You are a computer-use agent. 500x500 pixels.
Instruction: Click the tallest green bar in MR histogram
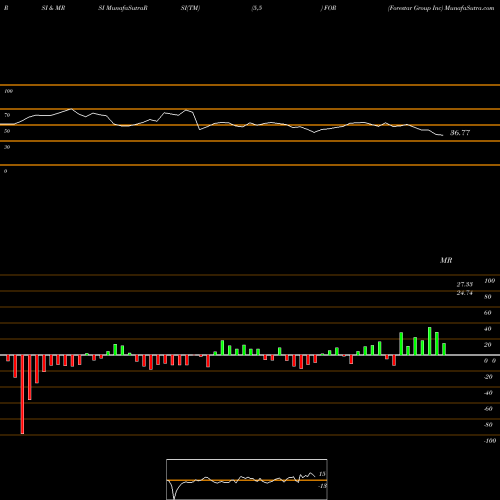[430, 341]
